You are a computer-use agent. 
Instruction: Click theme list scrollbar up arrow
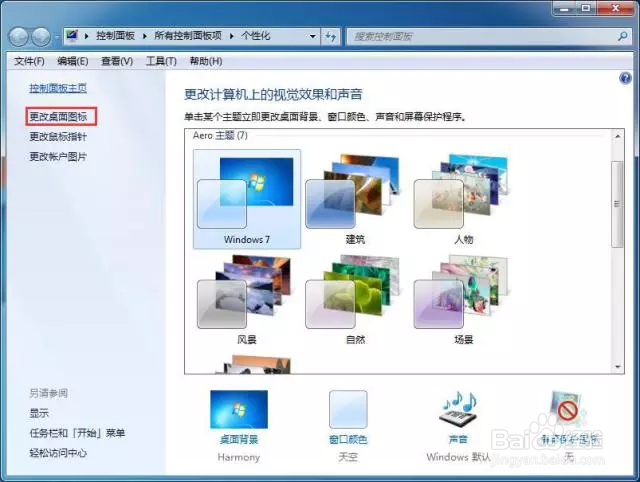618,136
